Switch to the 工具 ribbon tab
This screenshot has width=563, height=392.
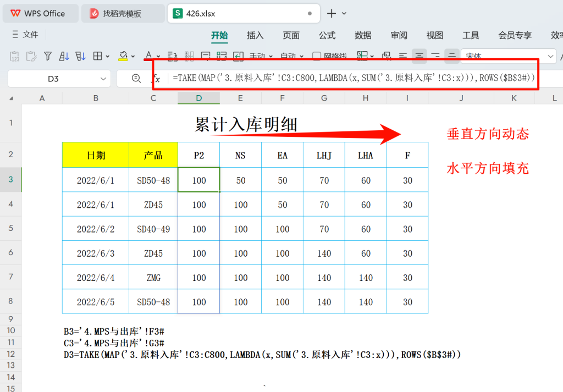click(x=471, y=35)
